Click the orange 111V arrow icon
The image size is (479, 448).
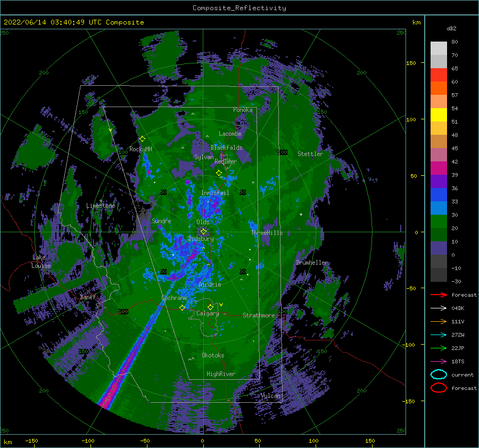(439, 321)
